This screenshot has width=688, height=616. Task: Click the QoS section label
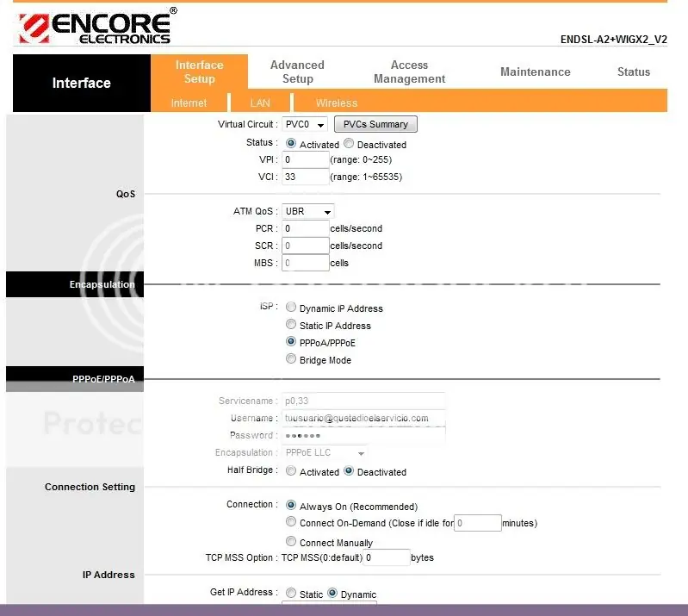[126, 194]
